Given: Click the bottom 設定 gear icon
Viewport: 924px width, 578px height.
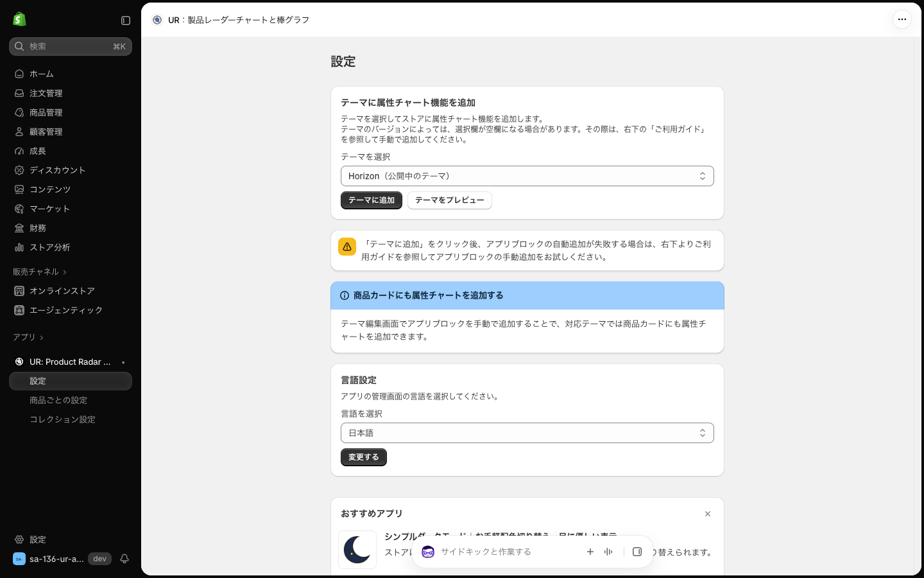Looking at the screenshot, I should tap(19, 539).
